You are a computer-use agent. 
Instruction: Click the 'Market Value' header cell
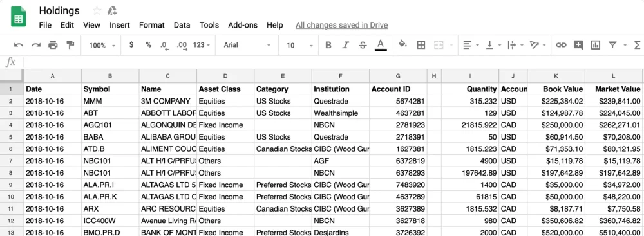[614, 89]
